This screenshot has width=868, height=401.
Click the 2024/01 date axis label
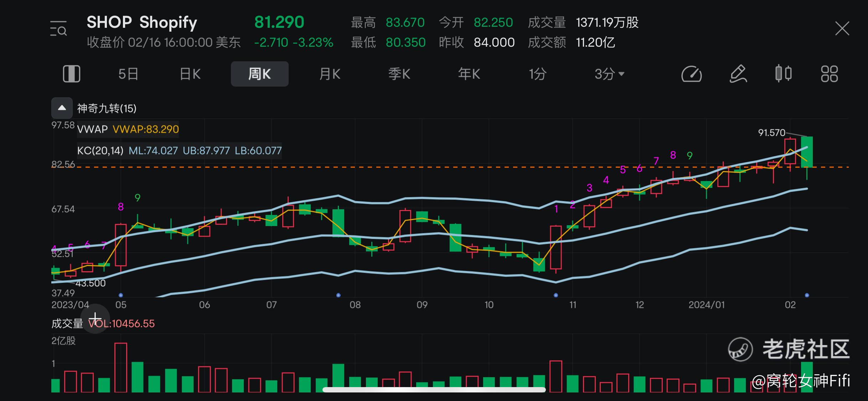coord(707,305)
